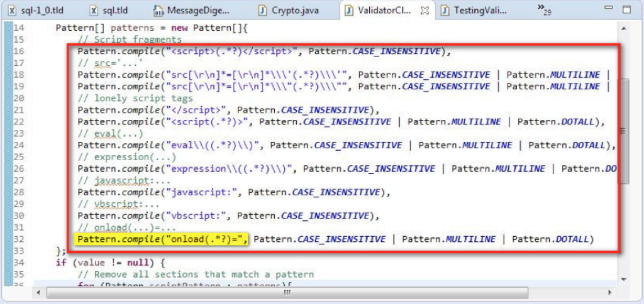Click the "expression\\((.*?)\\)" string literal
644x304 pixels.
[x=230, y=168]
